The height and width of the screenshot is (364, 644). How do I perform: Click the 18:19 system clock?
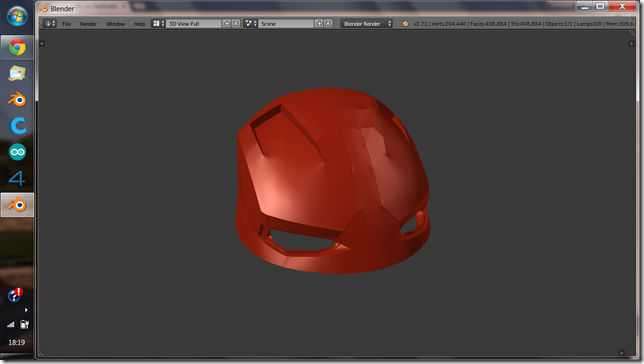[16, 342]
